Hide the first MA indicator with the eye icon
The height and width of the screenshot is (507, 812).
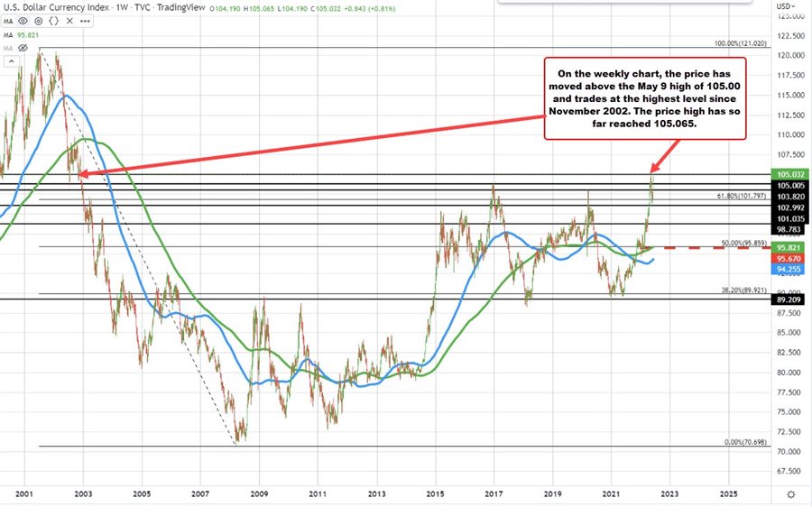[x=23, y=22]
